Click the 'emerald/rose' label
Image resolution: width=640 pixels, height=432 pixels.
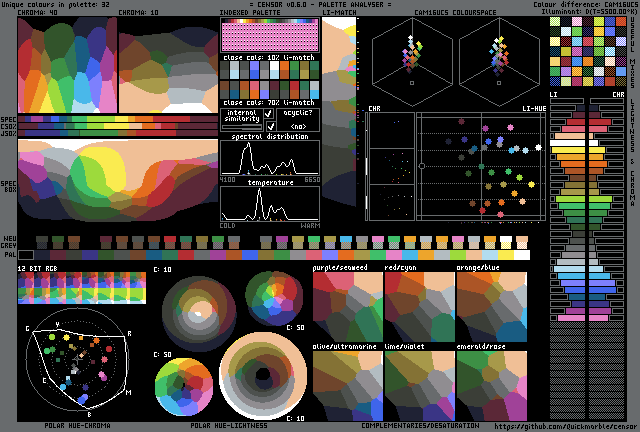click(481, 347)
